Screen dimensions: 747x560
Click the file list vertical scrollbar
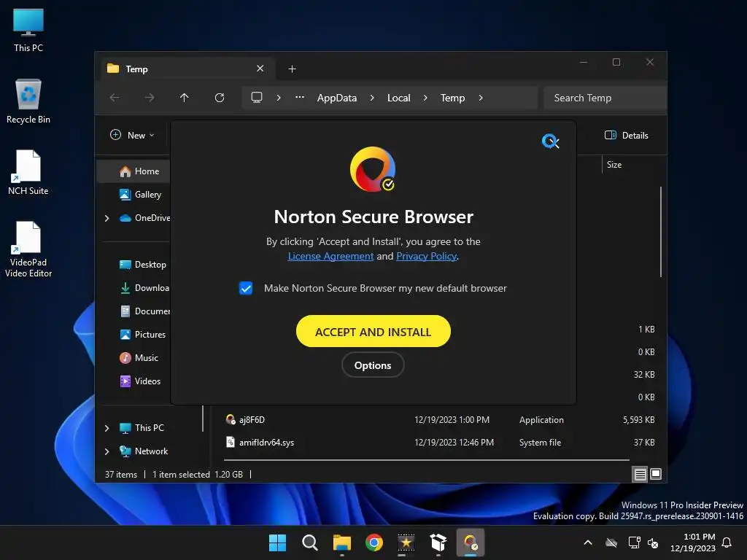pos(661,232)
